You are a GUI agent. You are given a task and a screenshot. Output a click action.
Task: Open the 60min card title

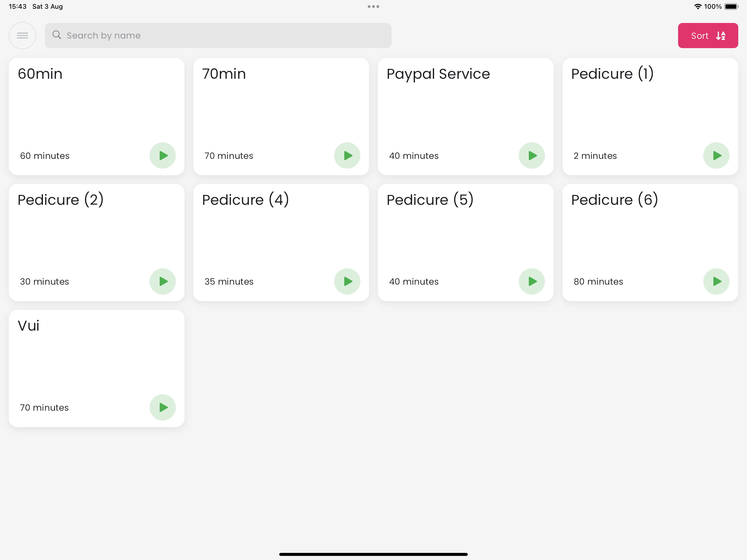[40, 74]
